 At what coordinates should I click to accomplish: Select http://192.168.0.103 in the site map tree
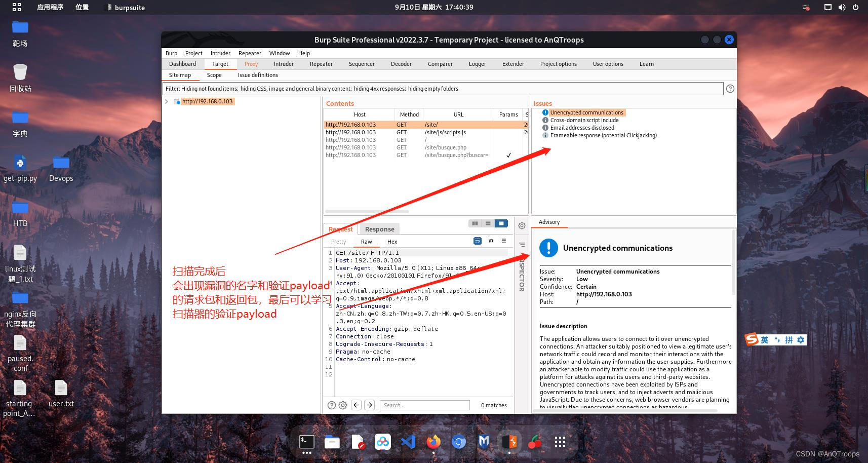207,101
